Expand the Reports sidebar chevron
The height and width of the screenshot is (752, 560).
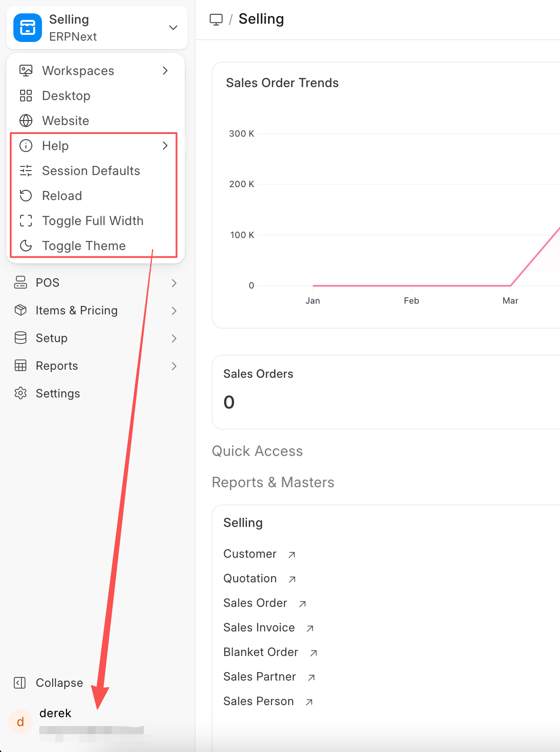174,366
